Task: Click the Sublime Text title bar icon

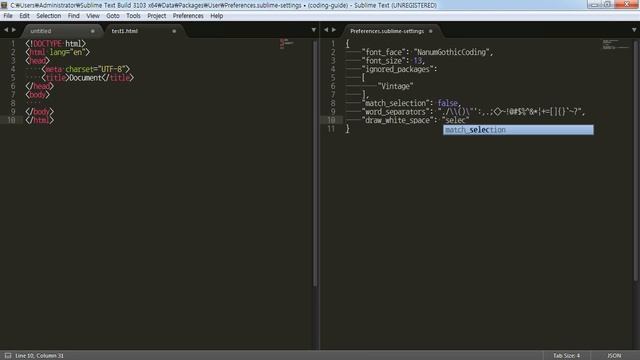Action: coord(4,5)
